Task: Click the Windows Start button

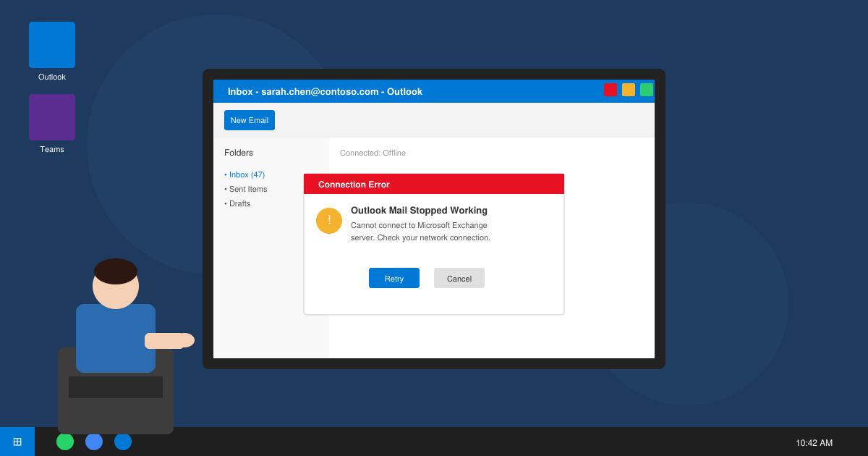Action: point(17,442)
